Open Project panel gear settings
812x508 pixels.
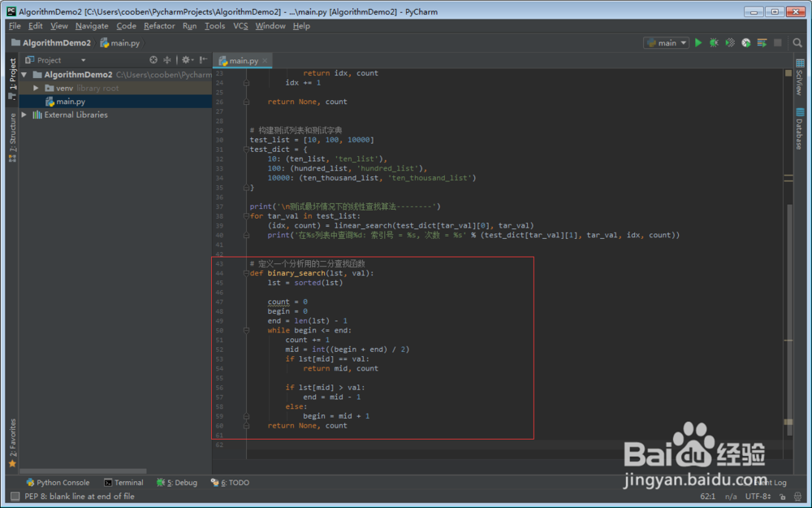187,60
